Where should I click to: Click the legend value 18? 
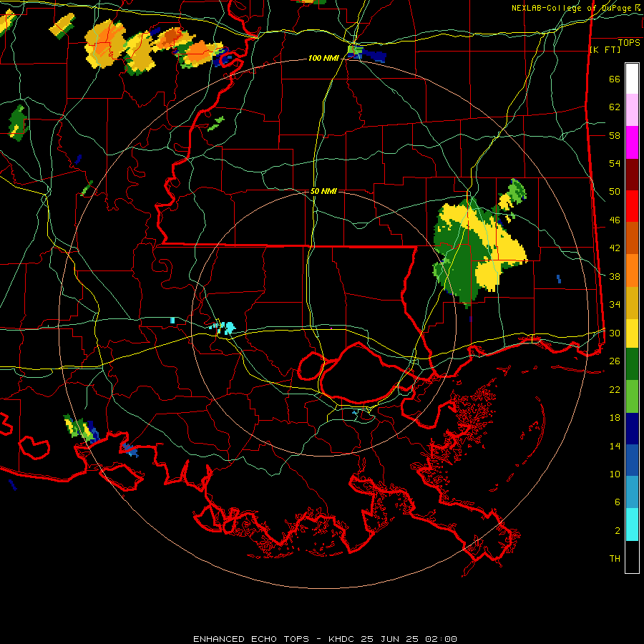coord(615,418)
